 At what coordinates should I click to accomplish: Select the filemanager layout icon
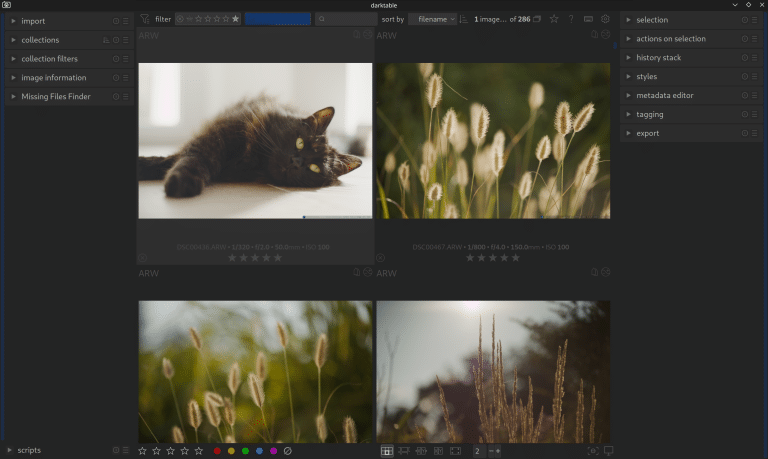pyautogui.click(x=387, y=451)
